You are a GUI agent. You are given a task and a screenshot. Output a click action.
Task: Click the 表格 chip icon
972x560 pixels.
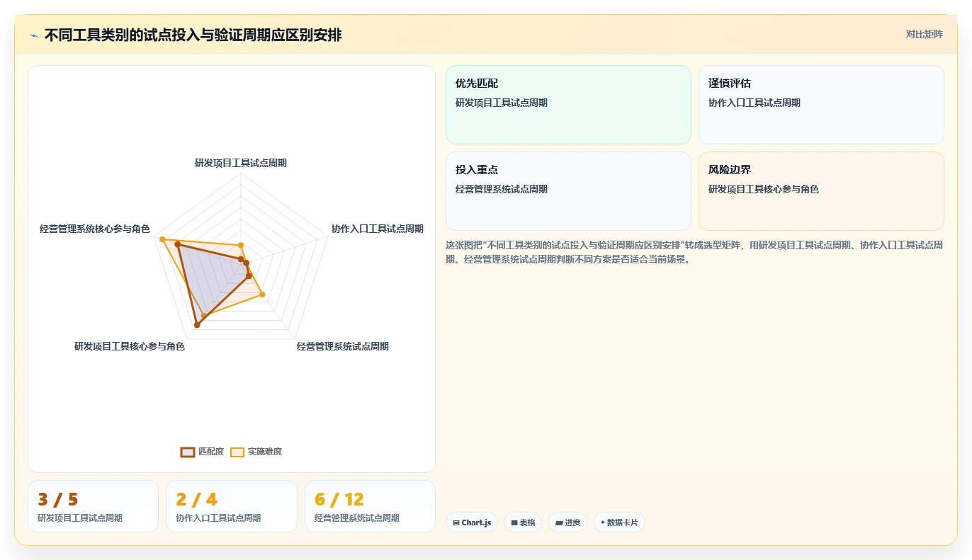click(514, 522)
